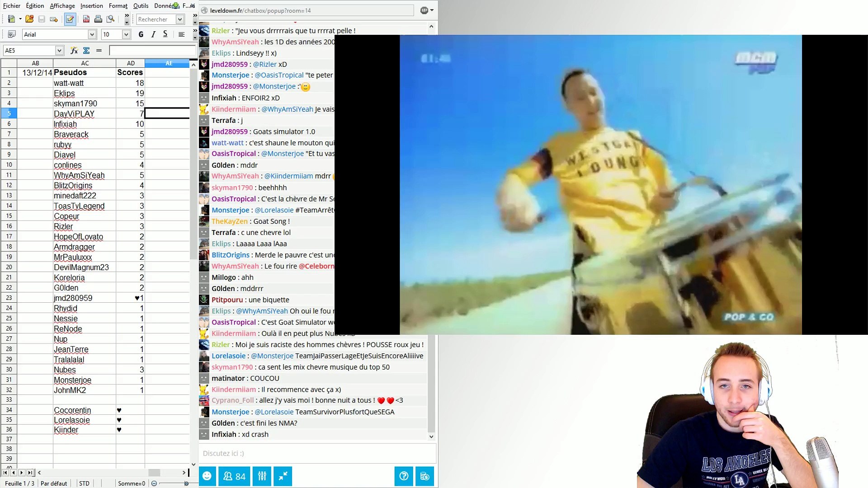Viewport: 868px width, 488px height.
Task: Open the emoji smiley picker in chat
Action: pos(207,476)
